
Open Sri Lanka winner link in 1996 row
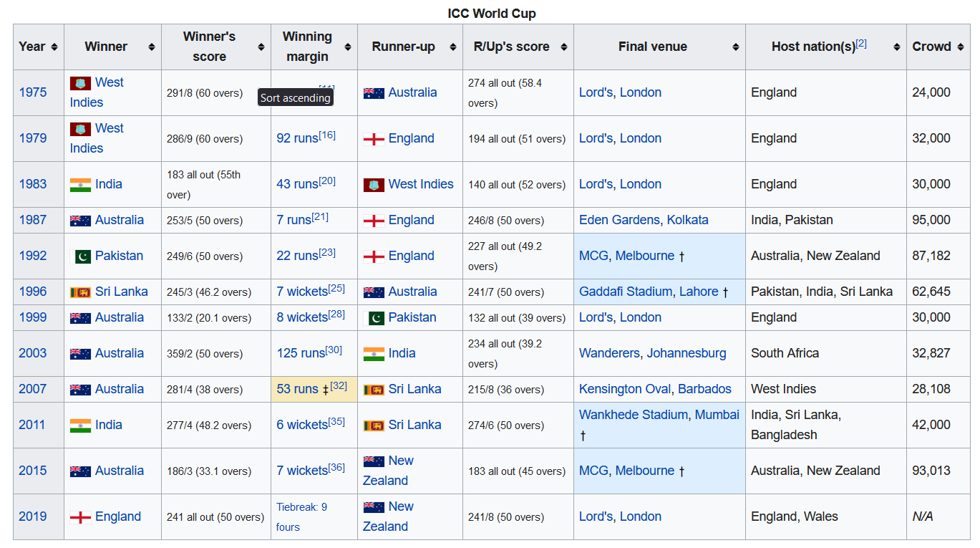point(122,292)
